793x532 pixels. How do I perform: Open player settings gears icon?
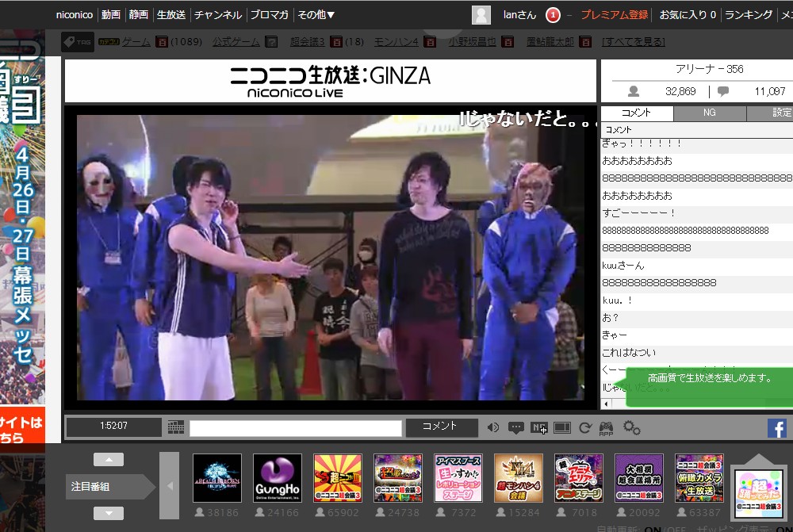point(631,428)
